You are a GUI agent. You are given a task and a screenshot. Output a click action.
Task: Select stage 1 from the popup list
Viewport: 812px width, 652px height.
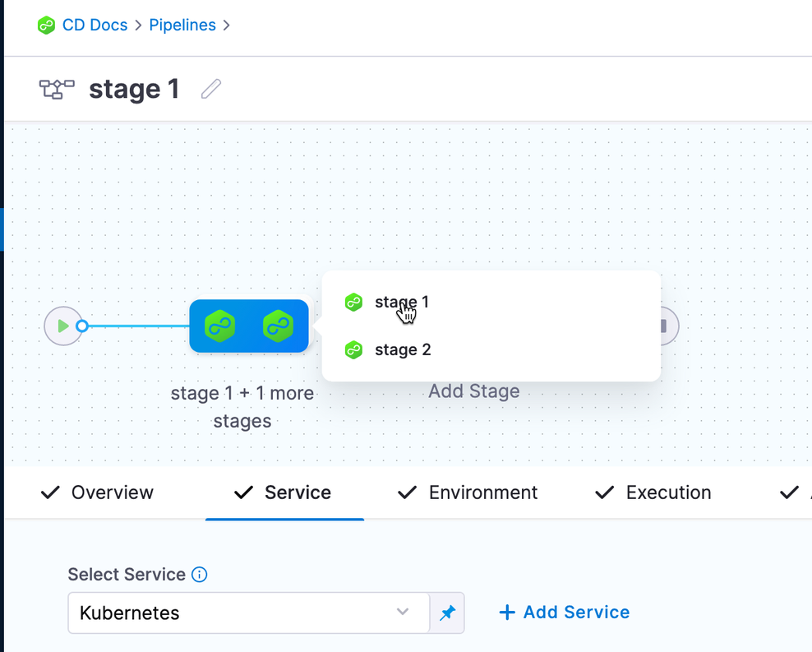[401, 303]
